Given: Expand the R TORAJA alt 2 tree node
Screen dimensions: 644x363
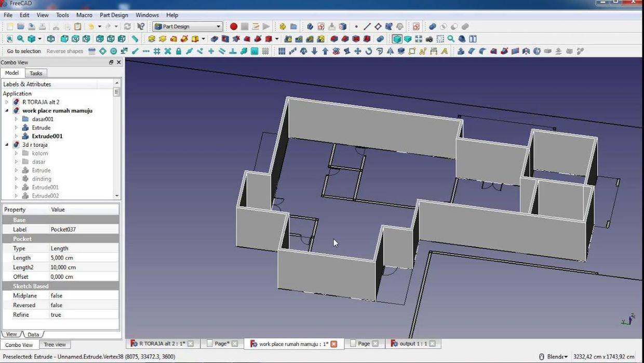Looking at the screenshot, I should (x=7, y=102).
